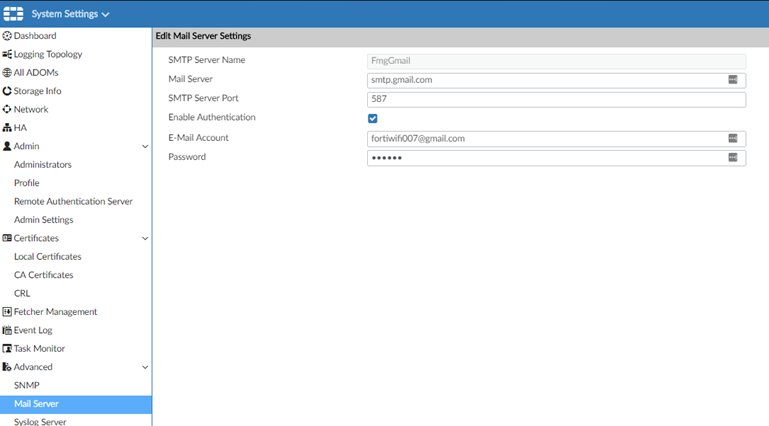This screenshot has width=769, height=426.
Task: Click the Logging Topology icon
Action: [x=7, y=54]
